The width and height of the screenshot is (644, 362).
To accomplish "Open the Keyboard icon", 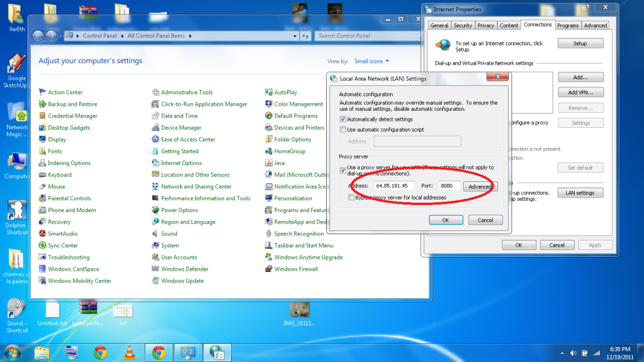I will pos(42,174).
